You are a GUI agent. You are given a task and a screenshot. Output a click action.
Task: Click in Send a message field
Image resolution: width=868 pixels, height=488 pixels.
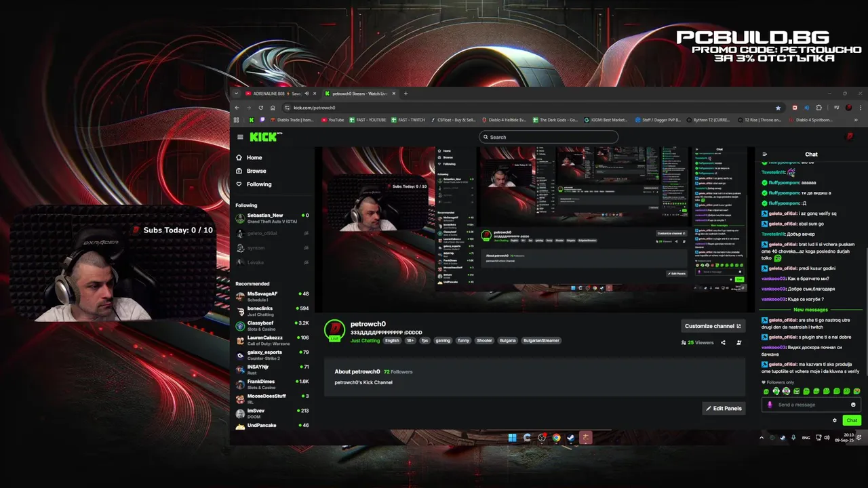pos(812,405)
